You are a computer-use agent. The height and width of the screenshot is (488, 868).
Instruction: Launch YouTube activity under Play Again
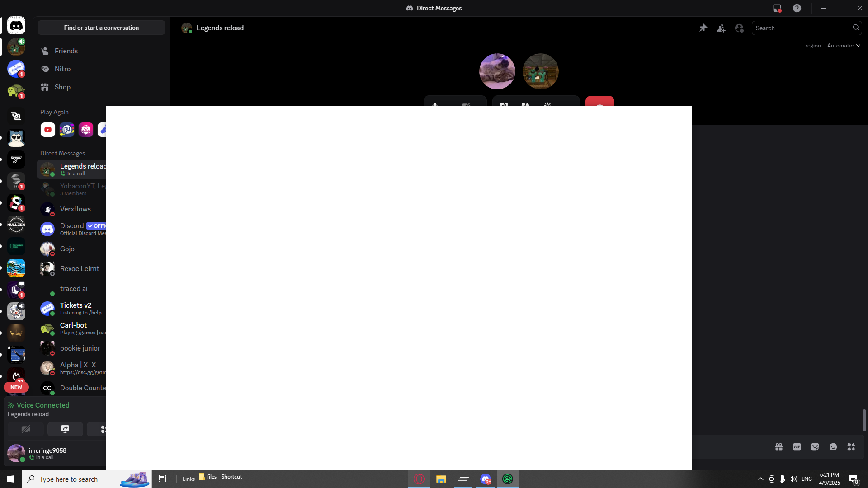pyautogui.click(x=48, y=130)
